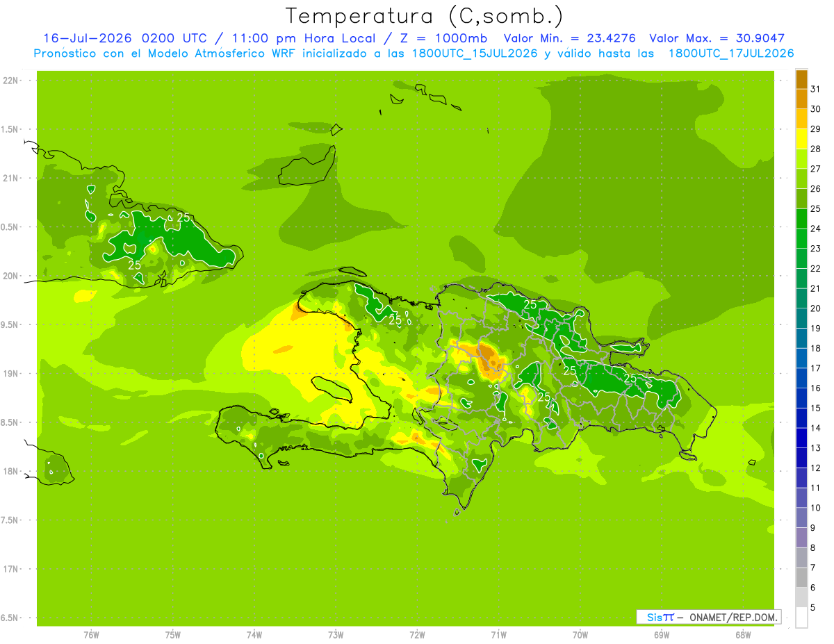Click the dark brown swatch above legend 31
This screenshot has width=834, height=644.
click(x=801, y=79)
